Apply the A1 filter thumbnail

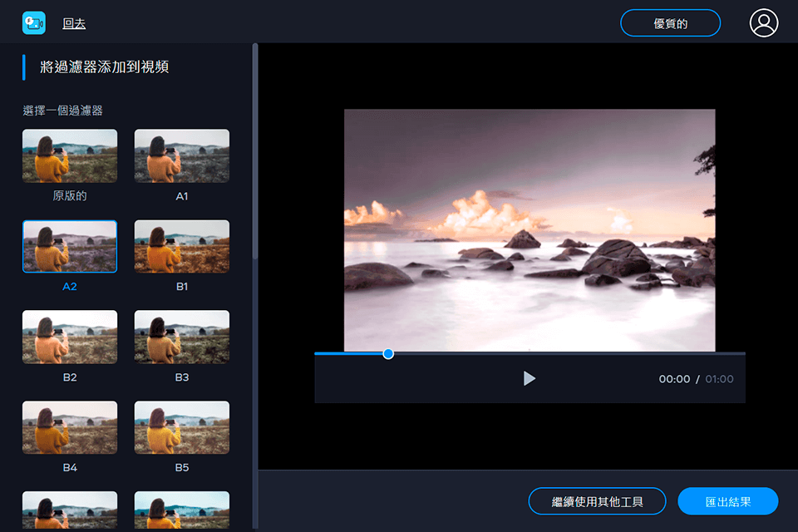pos(182,155)
